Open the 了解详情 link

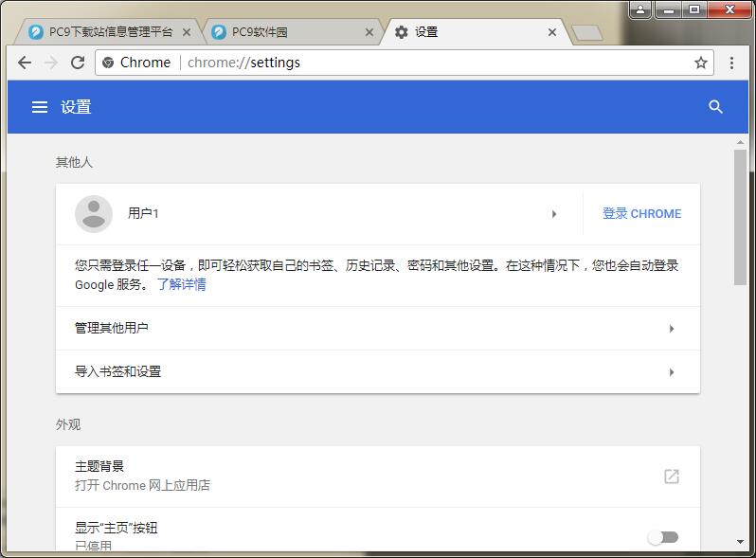tap(181, 284)
